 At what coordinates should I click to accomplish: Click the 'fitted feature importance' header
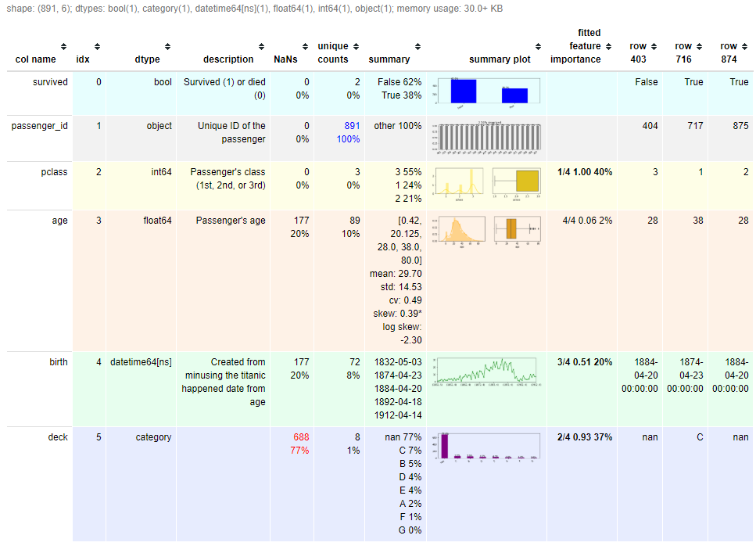[575, 46]
